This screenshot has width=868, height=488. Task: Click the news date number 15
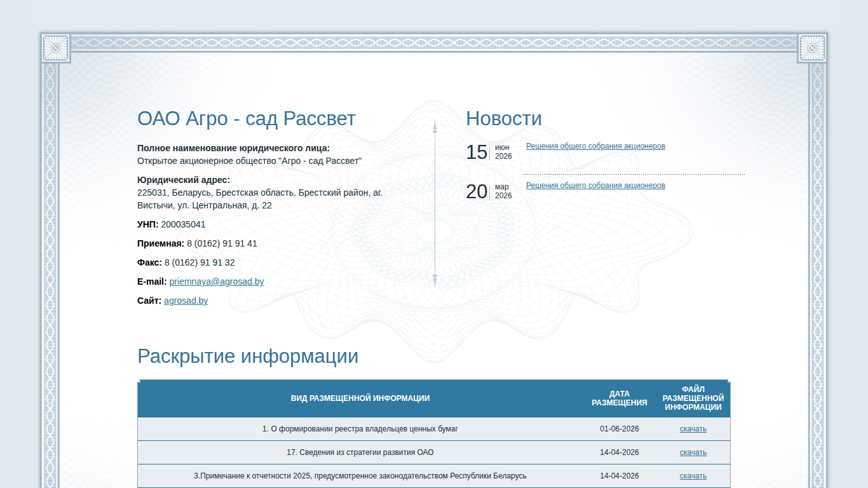[477, 152]
